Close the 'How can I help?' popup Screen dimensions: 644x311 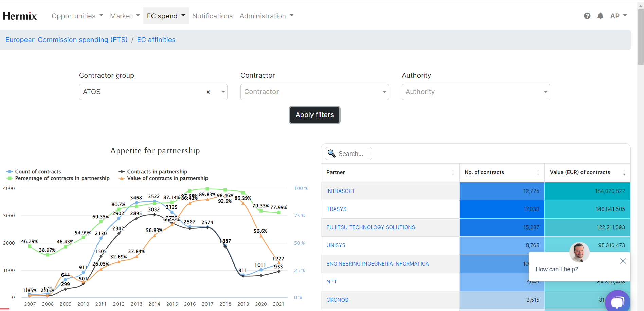(623, 261)
